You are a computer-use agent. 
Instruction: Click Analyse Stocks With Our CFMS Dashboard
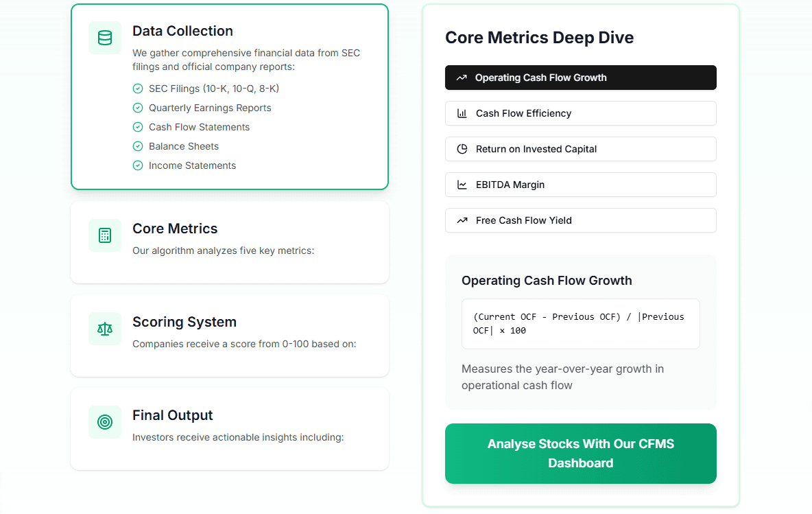tap(580, 454)
